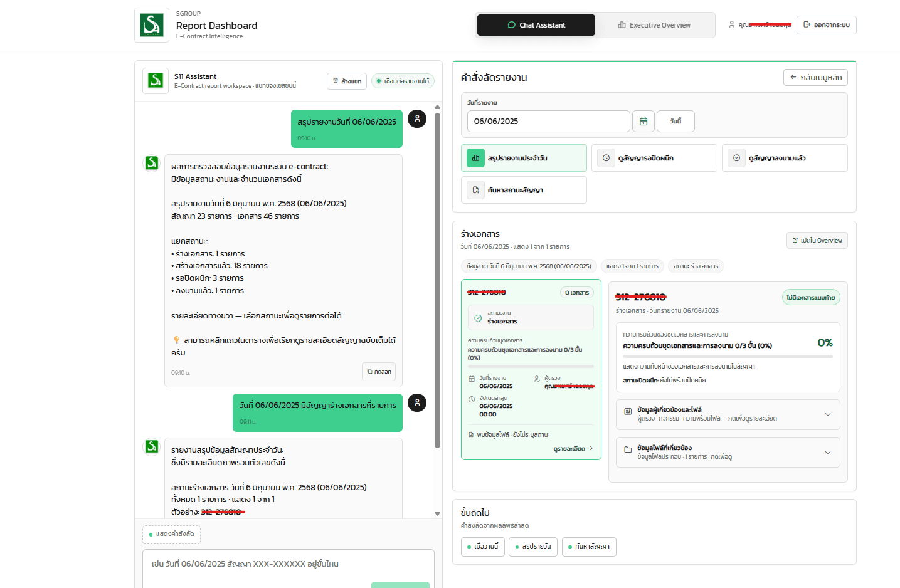The height and width of the screenshot is (588, 900).
Task: Click the progress bar in the contract card
Action: click(x=531, y=366)
